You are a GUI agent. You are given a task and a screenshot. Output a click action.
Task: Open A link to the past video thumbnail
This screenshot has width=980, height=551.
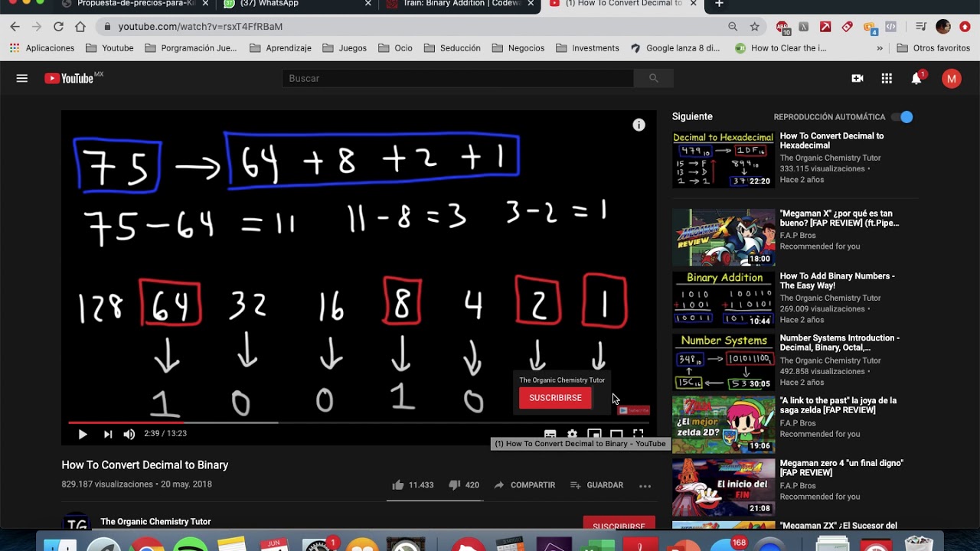coord(724,425)
